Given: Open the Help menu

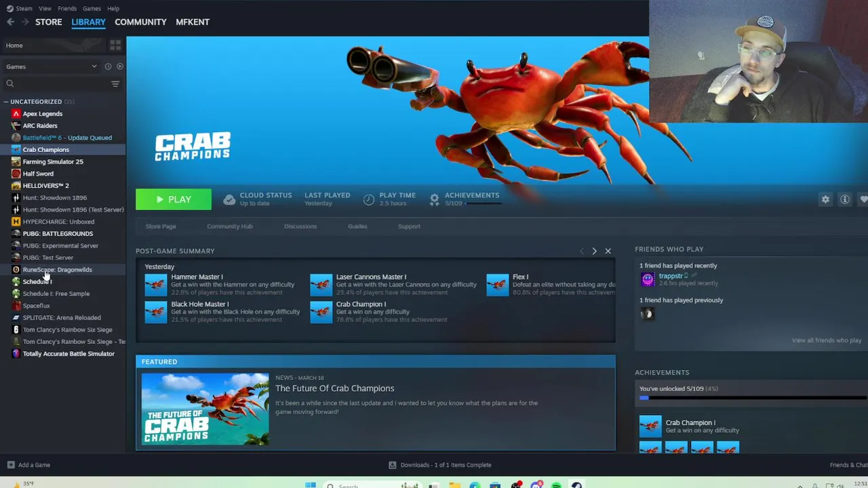Looking at the screenshot, I should coord(113,9).
